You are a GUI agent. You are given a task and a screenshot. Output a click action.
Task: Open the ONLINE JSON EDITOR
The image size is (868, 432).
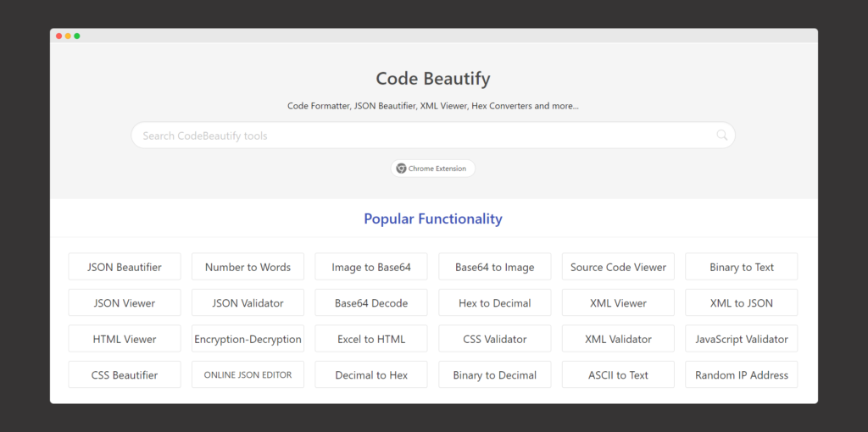(x=248, y=375)
